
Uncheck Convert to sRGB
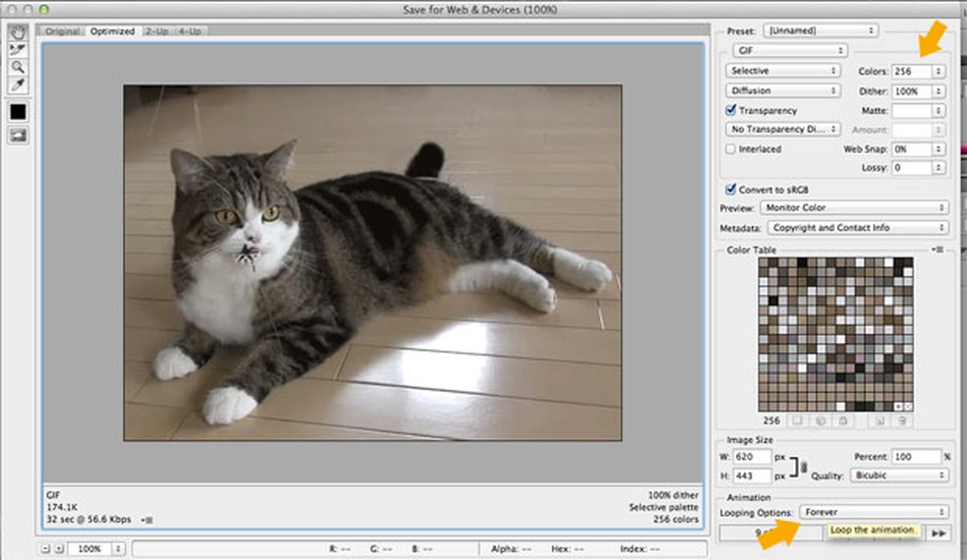731,189
